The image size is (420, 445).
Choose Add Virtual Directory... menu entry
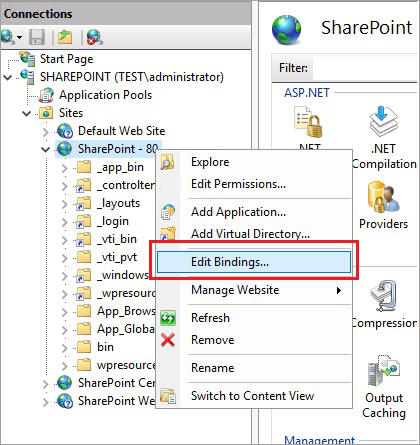click(254, 234)
